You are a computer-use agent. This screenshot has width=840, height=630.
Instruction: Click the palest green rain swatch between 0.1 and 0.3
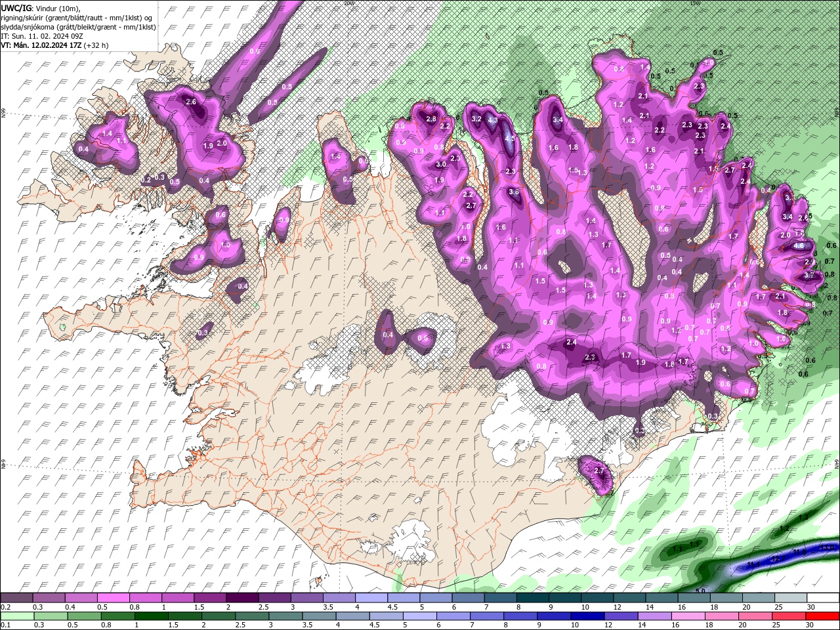(x=17, y=616)
